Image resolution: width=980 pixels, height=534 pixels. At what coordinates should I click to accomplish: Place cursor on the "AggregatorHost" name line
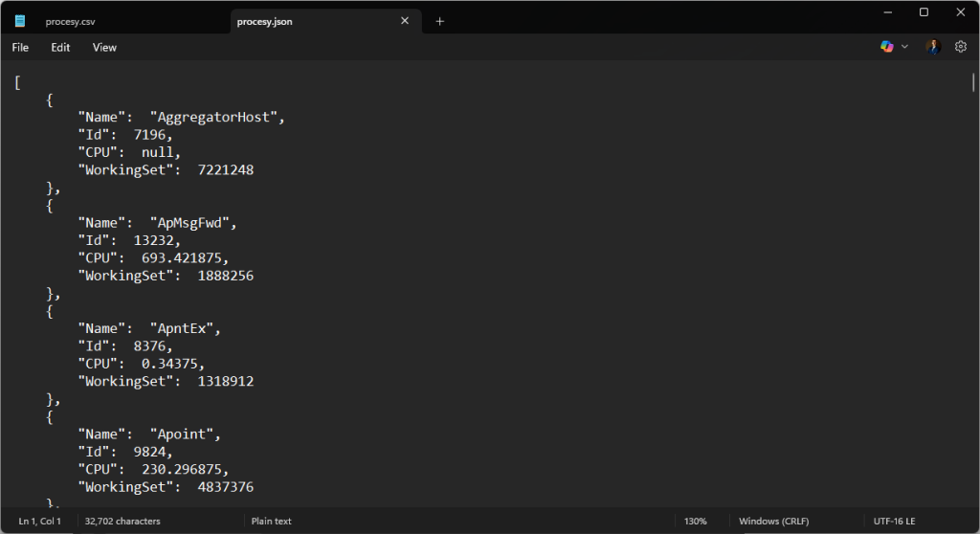pyautogui.click(x=182, y=118)
